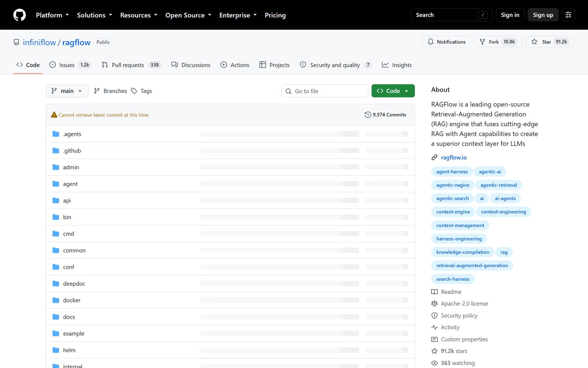The width and height of the screenshot is (588, 368).
Task: Open the example folder
Action: [x=73, y=334]
